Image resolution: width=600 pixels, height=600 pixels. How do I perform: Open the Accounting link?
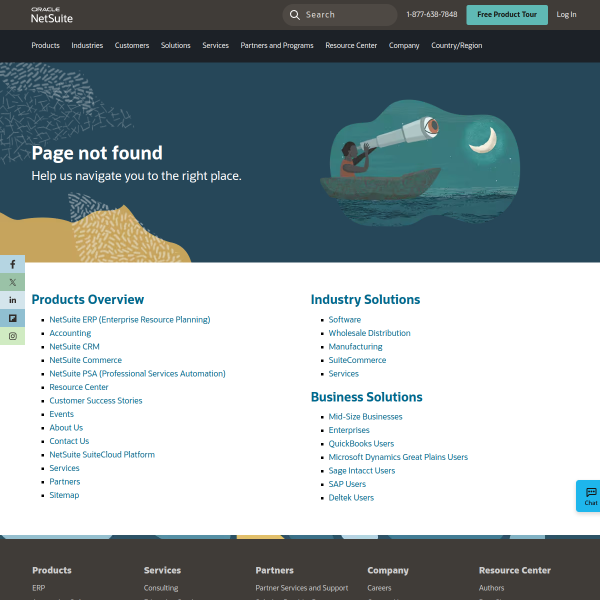click(x=70, y=333)
